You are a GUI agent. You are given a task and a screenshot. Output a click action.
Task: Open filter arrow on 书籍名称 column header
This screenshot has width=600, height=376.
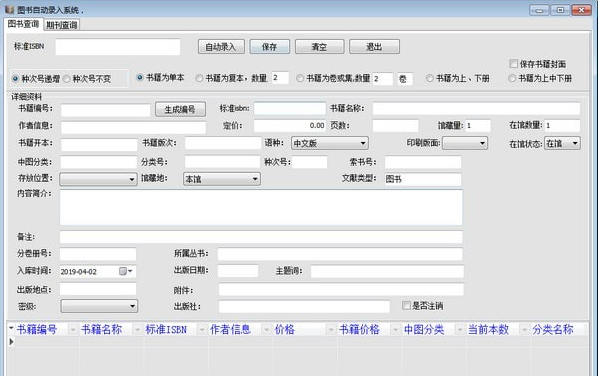tap(137, 329)
